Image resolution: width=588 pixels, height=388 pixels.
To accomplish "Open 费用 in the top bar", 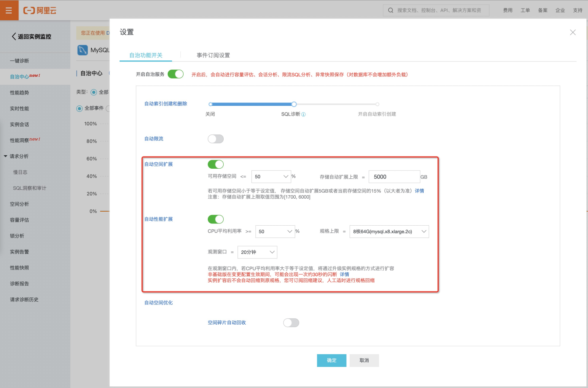I will [x=508, y=10].
